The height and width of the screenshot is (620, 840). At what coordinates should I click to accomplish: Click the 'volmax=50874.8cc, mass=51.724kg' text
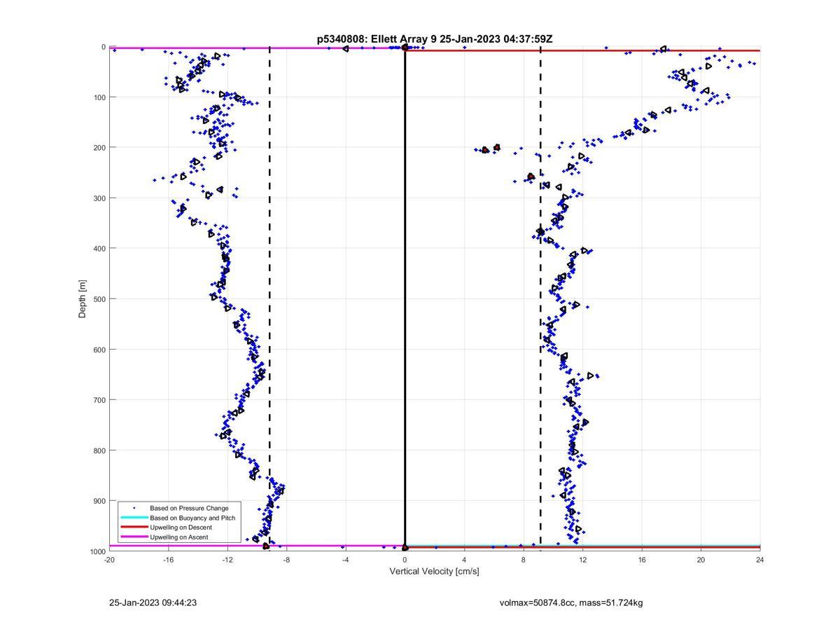click(x=571, y=602)
